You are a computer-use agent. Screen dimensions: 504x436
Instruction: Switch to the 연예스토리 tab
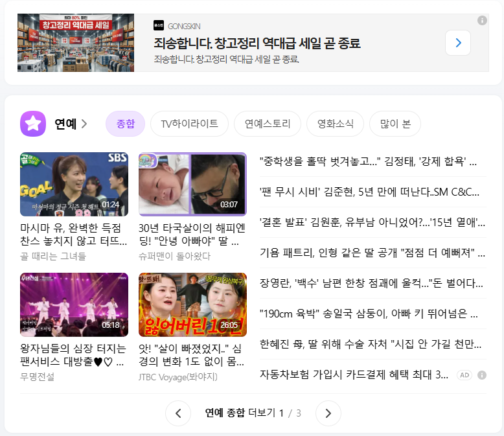(x=268, y=124)
